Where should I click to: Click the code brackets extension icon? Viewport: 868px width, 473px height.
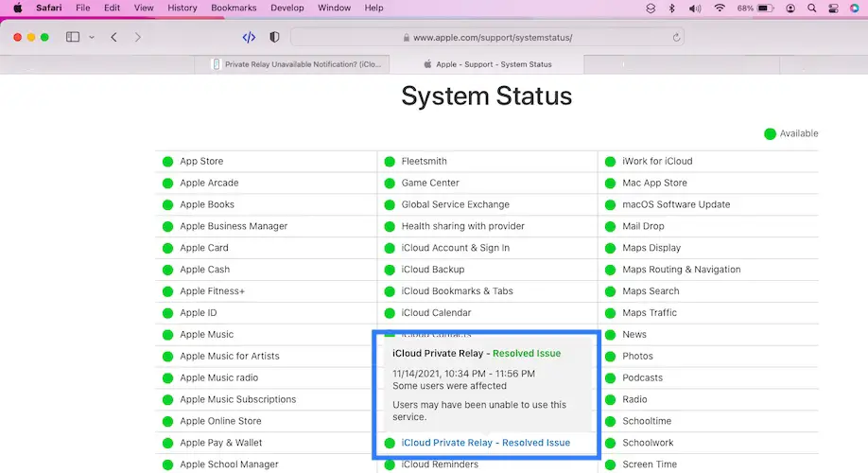249,37
